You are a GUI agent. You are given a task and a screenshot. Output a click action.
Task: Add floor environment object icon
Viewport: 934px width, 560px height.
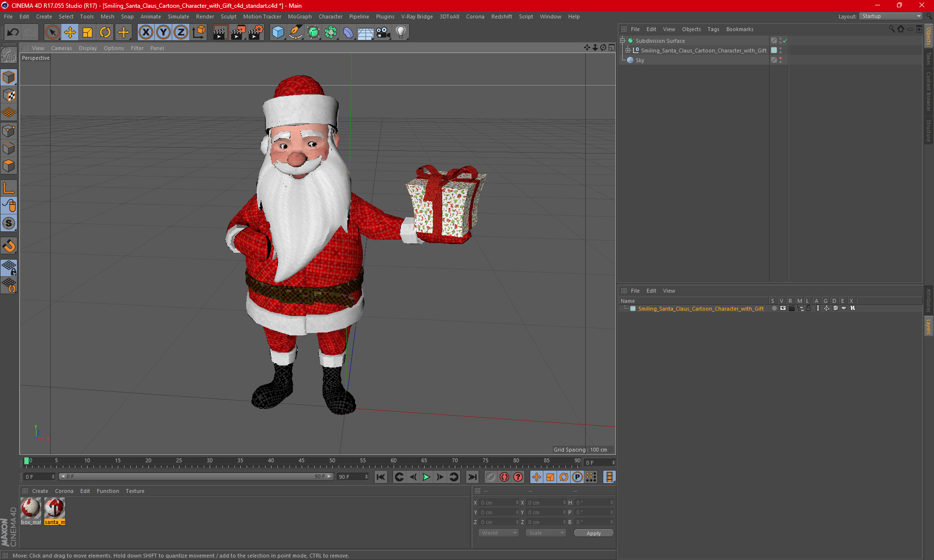(366, 32)
